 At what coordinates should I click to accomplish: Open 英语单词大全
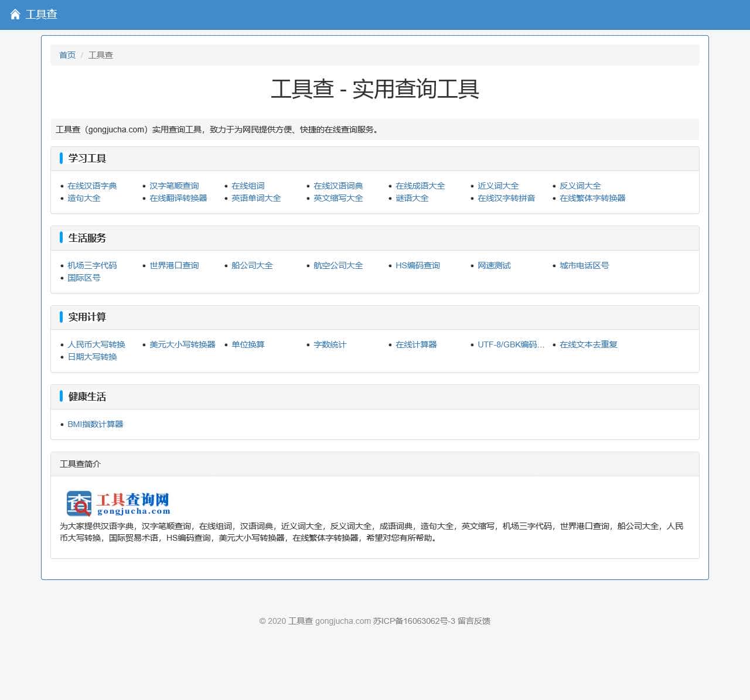(256, 198)
